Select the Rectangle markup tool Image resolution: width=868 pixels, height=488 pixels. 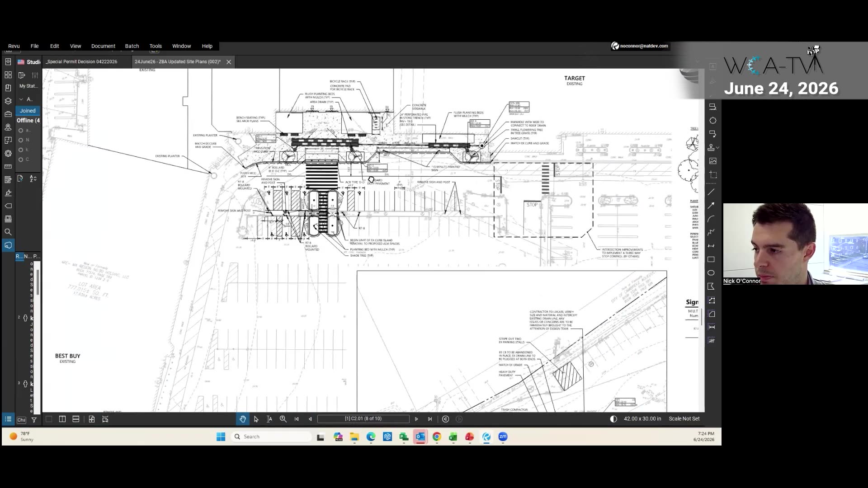click(x=711, y=259)
